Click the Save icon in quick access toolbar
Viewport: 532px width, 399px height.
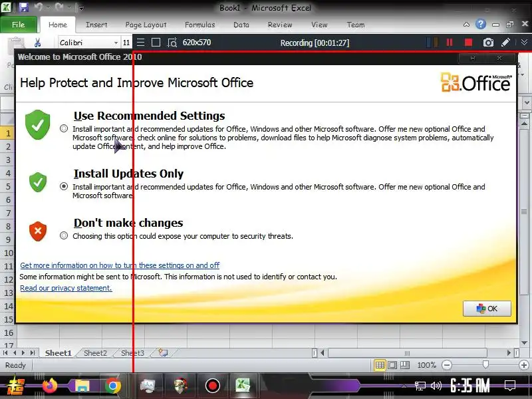23,7
